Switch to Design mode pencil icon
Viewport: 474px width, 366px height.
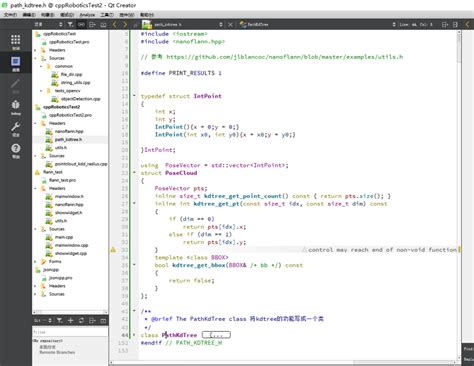point(16,86)
